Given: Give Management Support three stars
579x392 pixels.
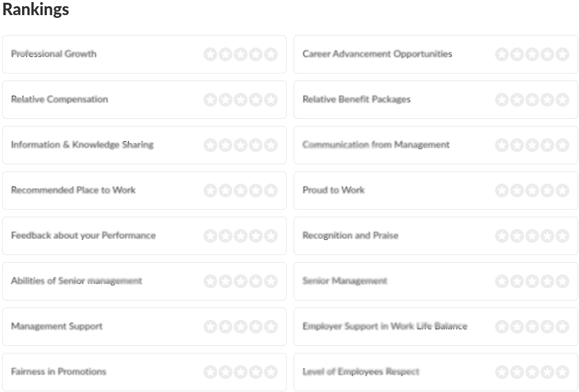Looking at the screenshot, I should 241,327.
